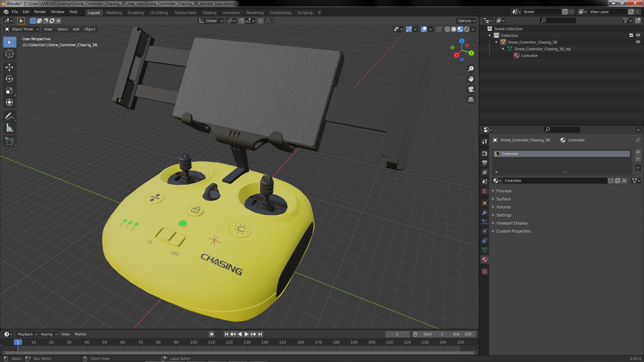Uncheck Collection exclude checkbox

631,35
